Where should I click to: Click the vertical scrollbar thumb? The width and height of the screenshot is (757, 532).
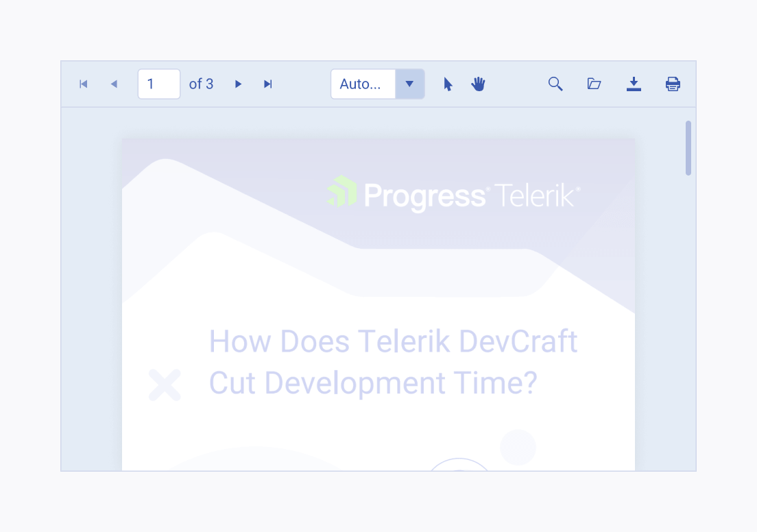point(688,148)
